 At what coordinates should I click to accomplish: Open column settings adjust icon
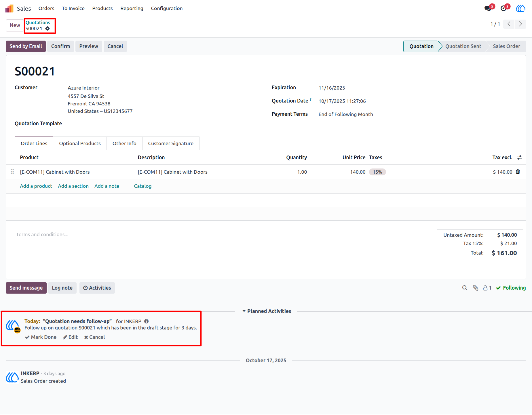pyautogui.click(x=519, y=158)
